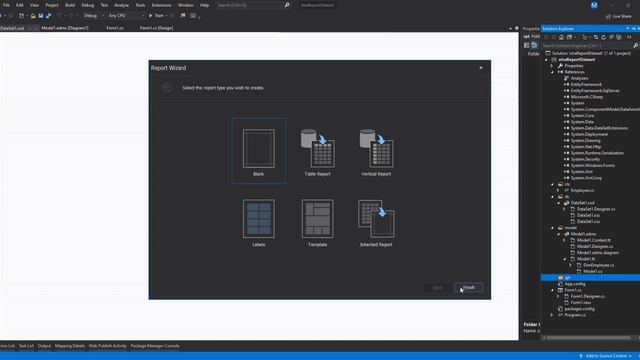Select the Analyzers node
The width and height of the screenshot is (640, 360).
click(x=579, y=78)
